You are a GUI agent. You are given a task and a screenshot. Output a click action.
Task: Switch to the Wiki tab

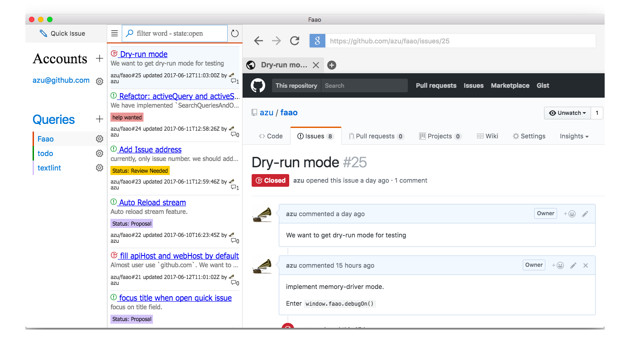point(487,136)
